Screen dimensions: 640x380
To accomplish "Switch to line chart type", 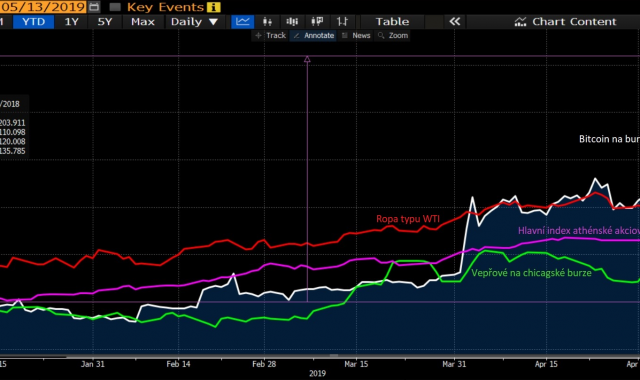I will point(242,22).
